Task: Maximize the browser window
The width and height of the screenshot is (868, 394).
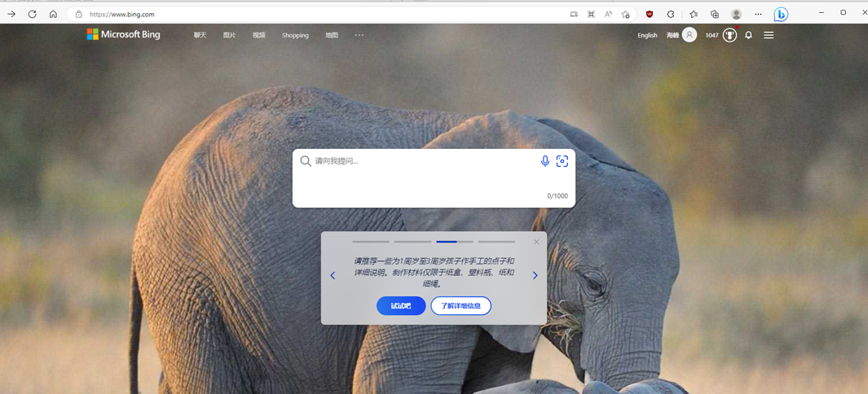Action: click(x=843, y=12)
